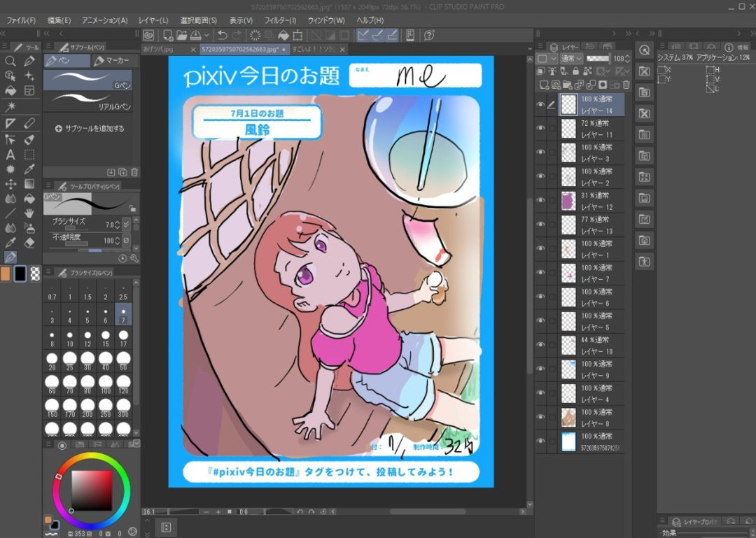The image size is (756, 538).
Task: Select the Zoom magnifier tool
Action: point(10,61)
